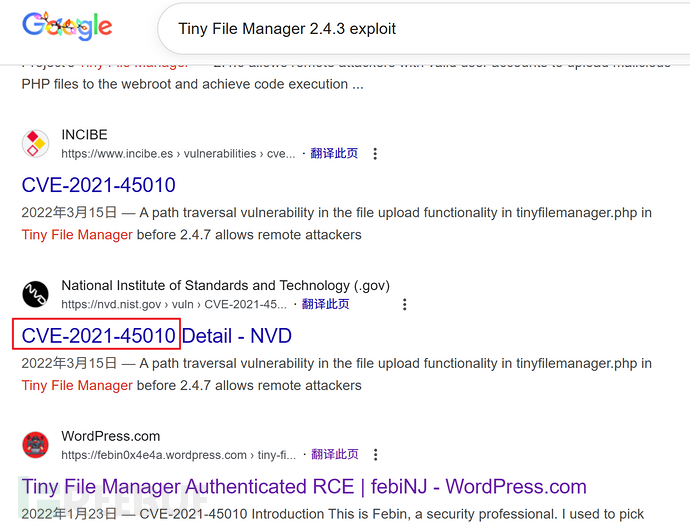Image resolution: width=690 pixels, height=525 pixels.
Task: Click the febin0x4e4a.wordpress.com URL breadcrumb
Action: [x=178, y=455]
